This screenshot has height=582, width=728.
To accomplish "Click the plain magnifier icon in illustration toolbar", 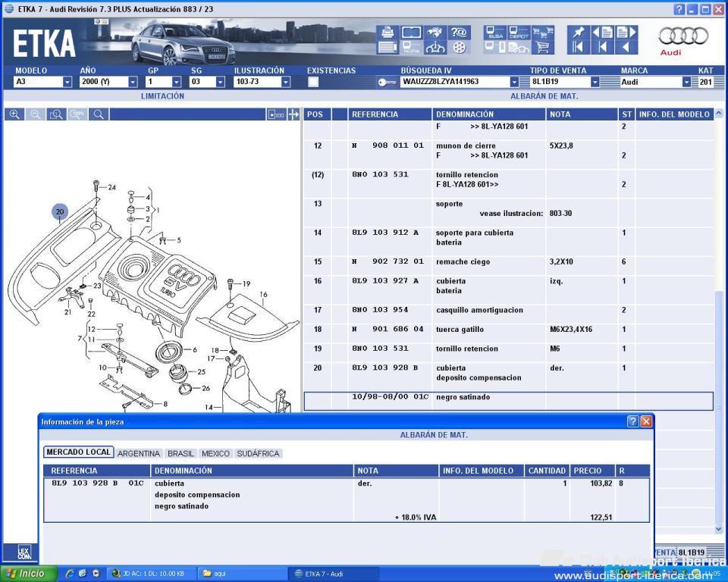I will click(99, 114).
